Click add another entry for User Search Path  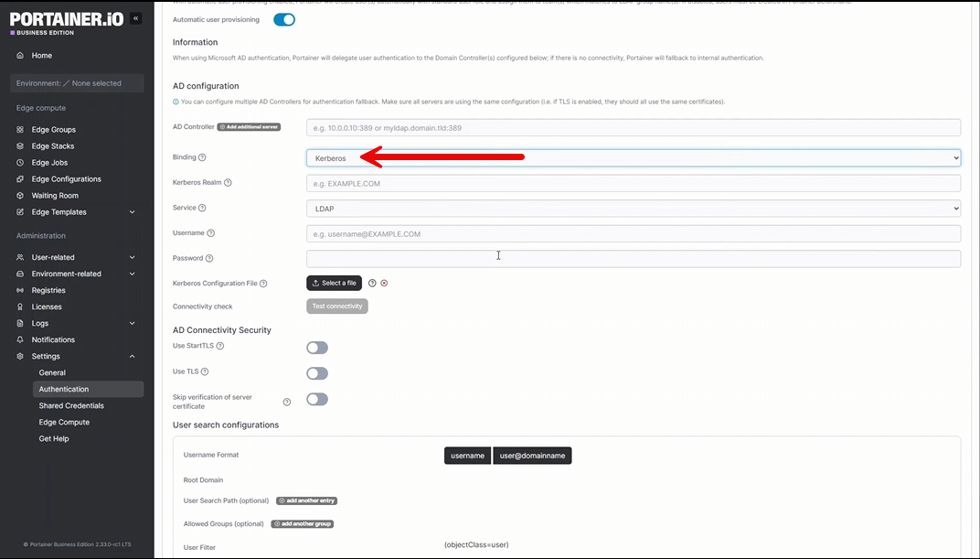[x=307, y=500]
